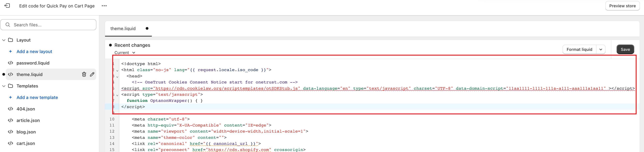Click the OneTrust Cookies Consent comment line
The image size is (644, 152).
coord(214,82)
